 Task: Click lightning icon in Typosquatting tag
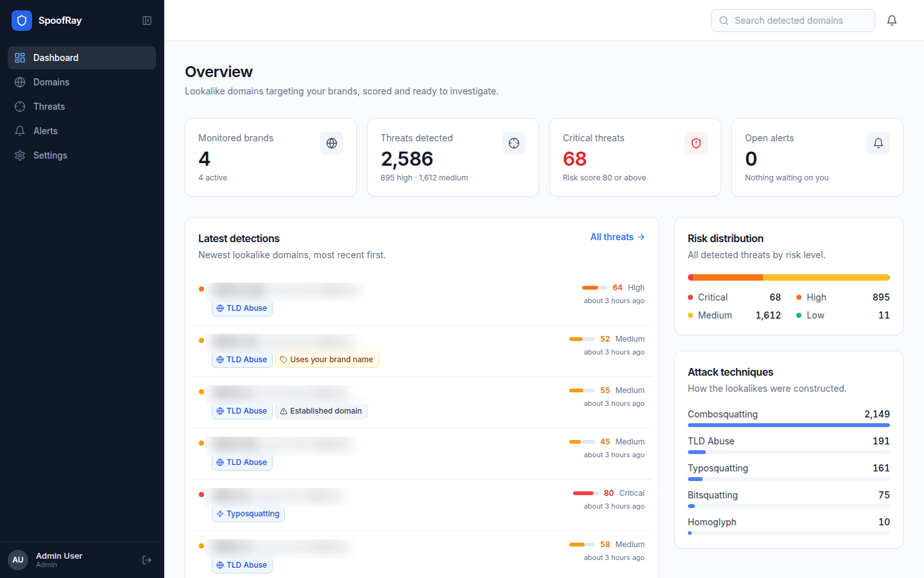pos(220,514)
